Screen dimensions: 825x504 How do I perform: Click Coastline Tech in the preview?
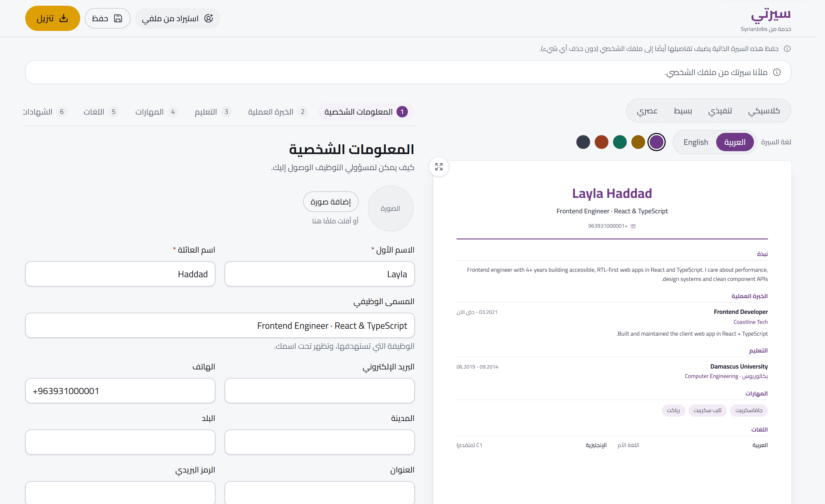point(750,322)
